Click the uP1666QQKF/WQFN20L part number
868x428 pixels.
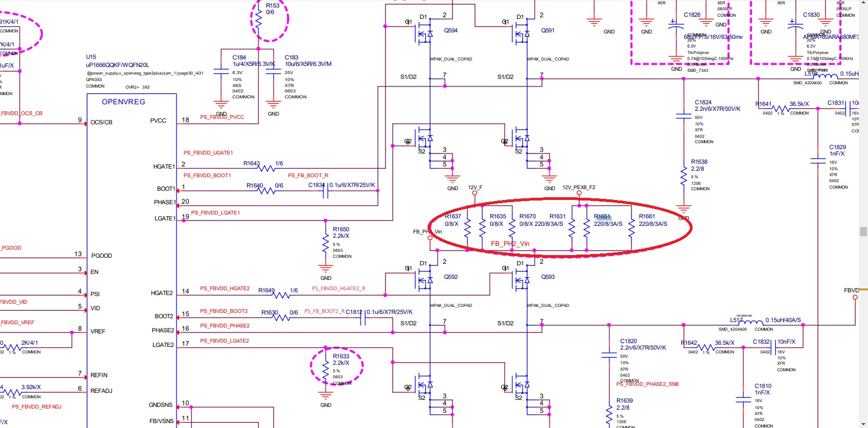coord(118,65)
